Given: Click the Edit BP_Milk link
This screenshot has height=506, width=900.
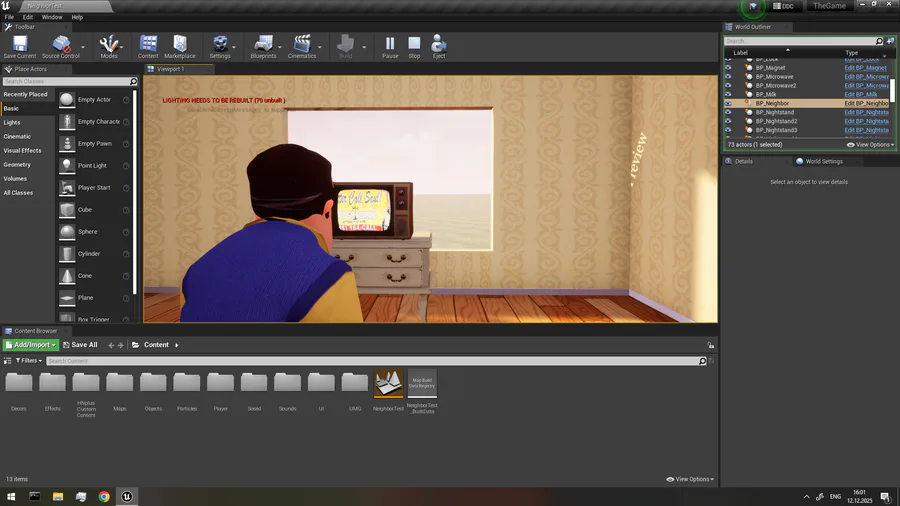Looking at the screenshot, I should pos(860,94).
